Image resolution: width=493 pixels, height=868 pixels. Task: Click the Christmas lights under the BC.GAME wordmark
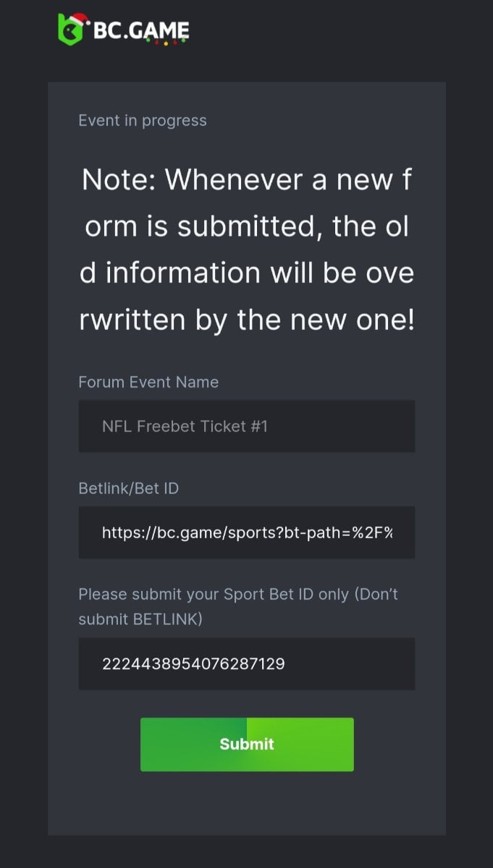(x=164, y=41)
